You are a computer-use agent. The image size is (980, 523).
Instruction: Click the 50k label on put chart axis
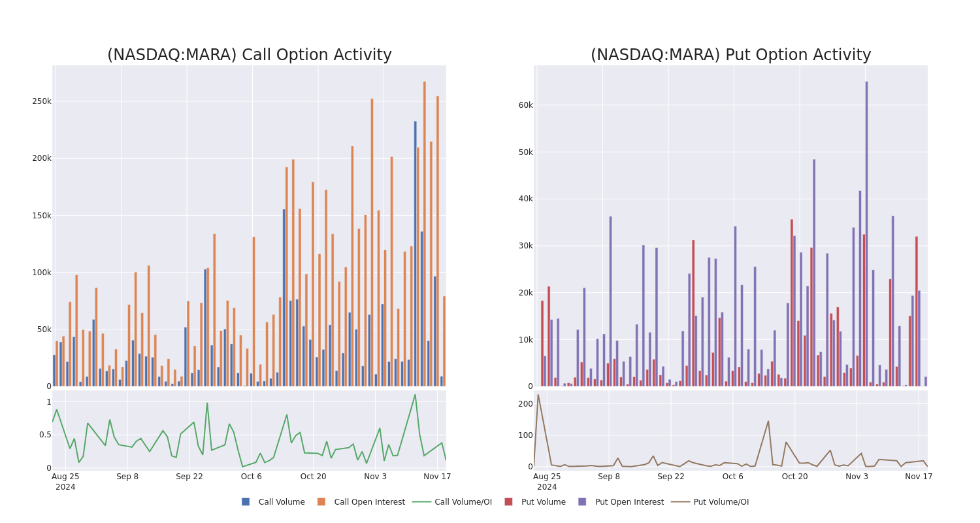coord(526,152)
